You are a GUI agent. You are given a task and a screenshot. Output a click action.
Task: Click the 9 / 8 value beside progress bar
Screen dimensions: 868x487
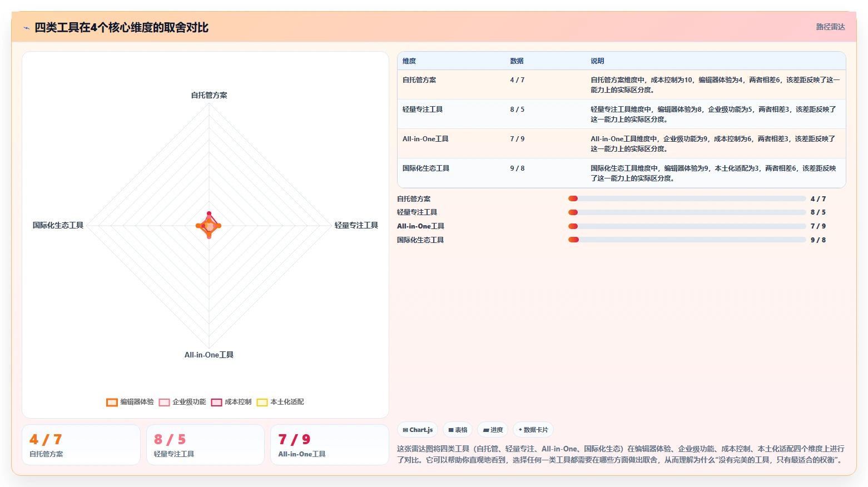click(818, 240)
